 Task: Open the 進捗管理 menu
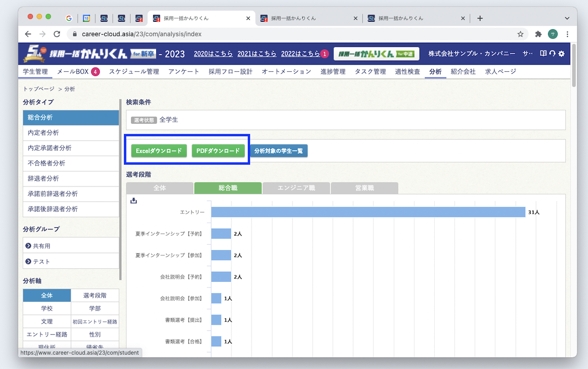(x=333, y=72)
